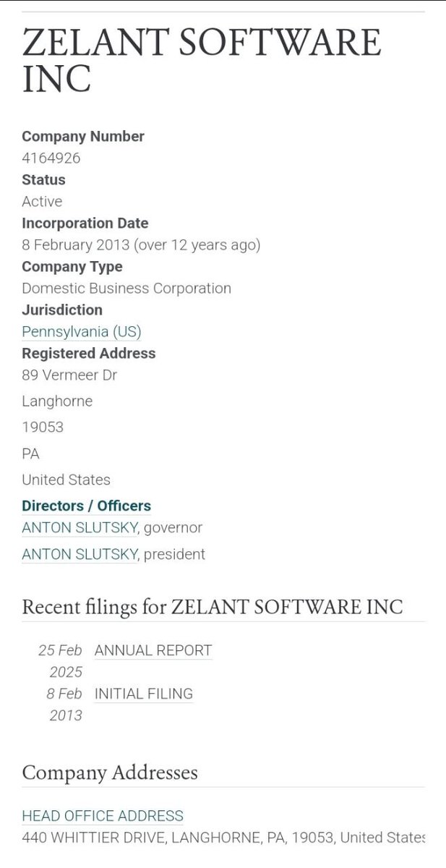
Task: Open the ANNUAL REPORT filing
Action: pyautogui.click(x=153, y=650)
